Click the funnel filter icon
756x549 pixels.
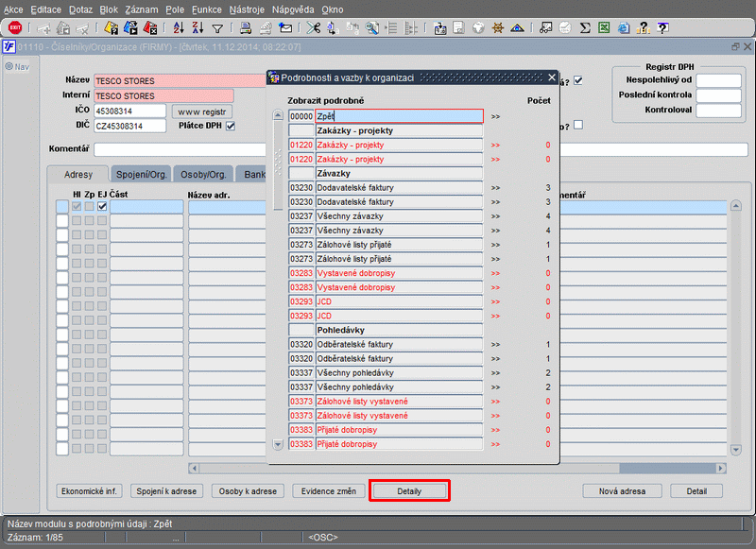coord(217,29)
